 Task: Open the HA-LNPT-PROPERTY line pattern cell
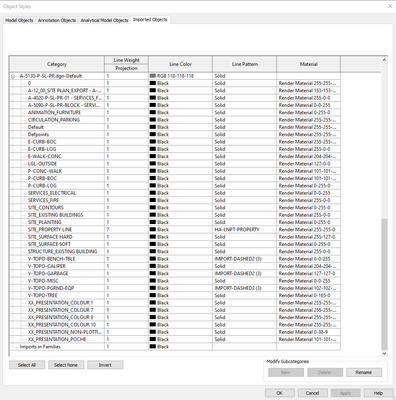click(244, 229)
